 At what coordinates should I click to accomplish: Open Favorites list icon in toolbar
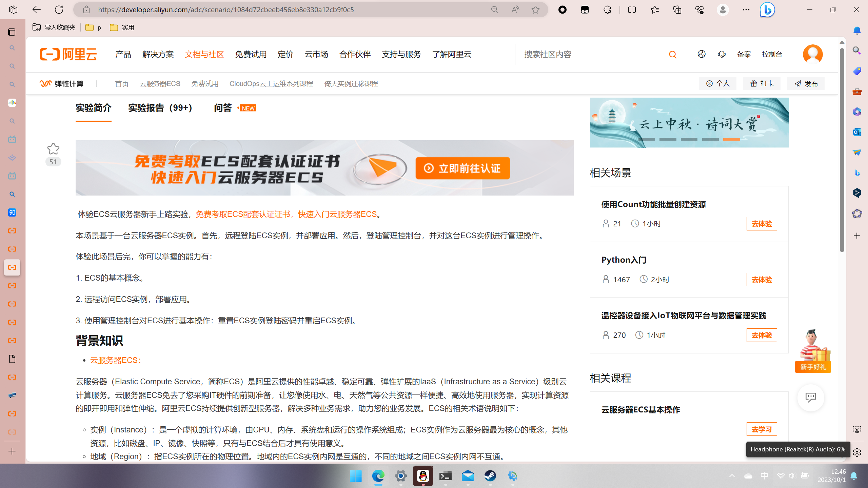pyautogui.click(x=654, y=9)
